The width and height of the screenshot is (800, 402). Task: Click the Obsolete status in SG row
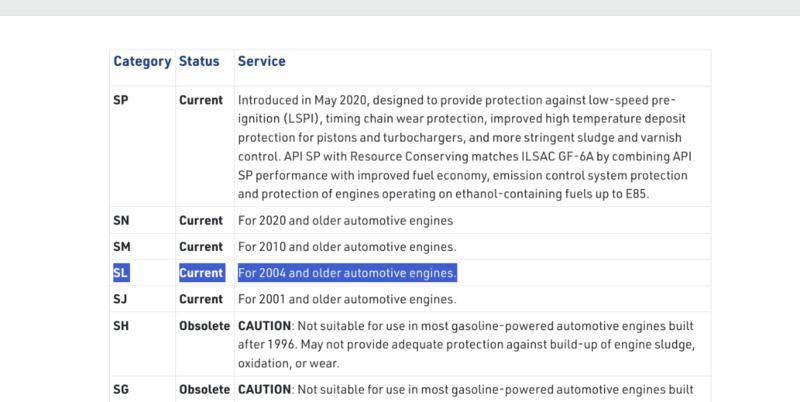[204, 389]
